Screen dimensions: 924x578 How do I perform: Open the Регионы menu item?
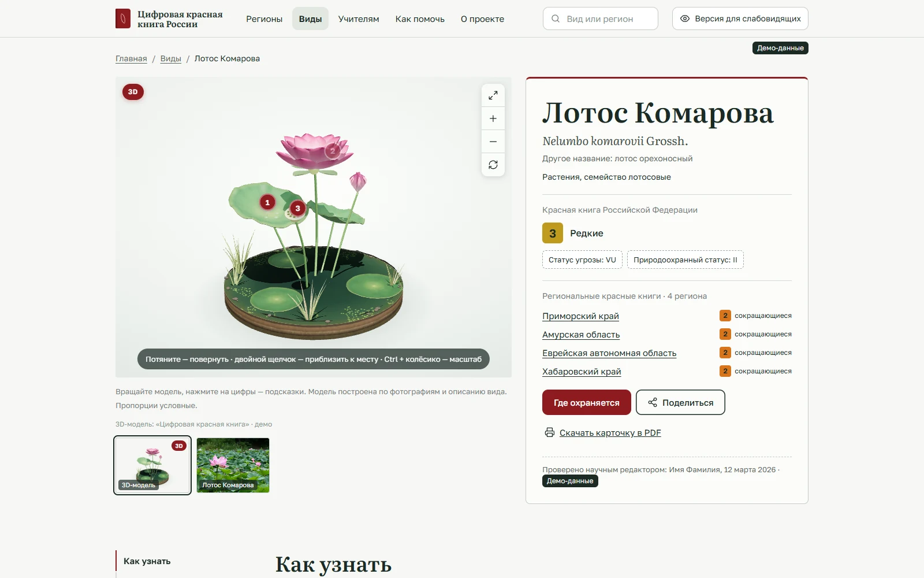pyautogui.click(x=264, y=19)
